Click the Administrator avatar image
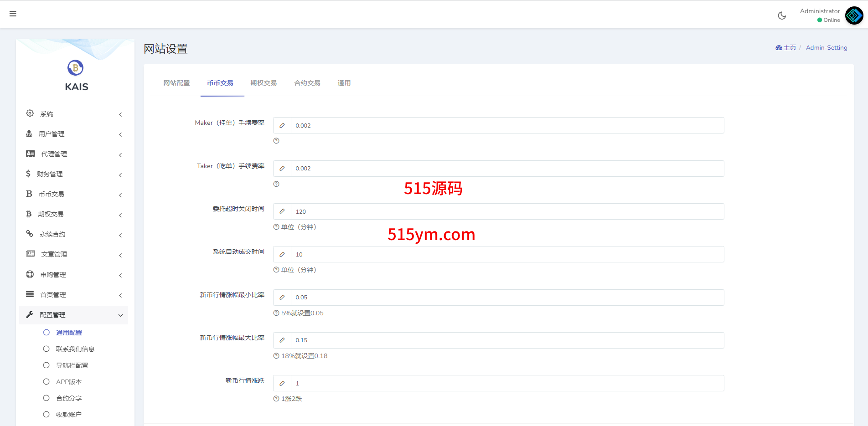 pos(854,15)
